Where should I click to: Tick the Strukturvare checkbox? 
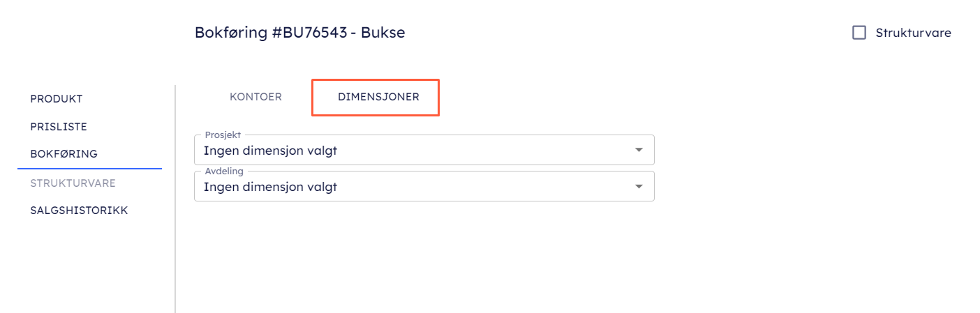click(859, 33)
